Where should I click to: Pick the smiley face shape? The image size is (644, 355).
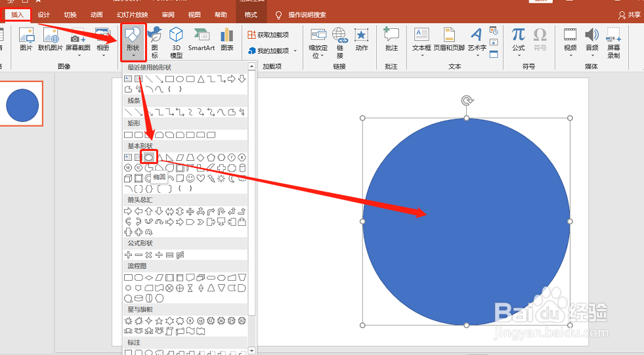coord(190,178)
